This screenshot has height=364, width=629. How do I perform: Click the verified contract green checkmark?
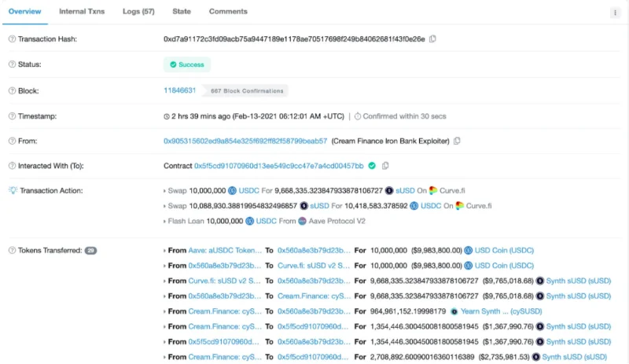click(x=372, y=166)
